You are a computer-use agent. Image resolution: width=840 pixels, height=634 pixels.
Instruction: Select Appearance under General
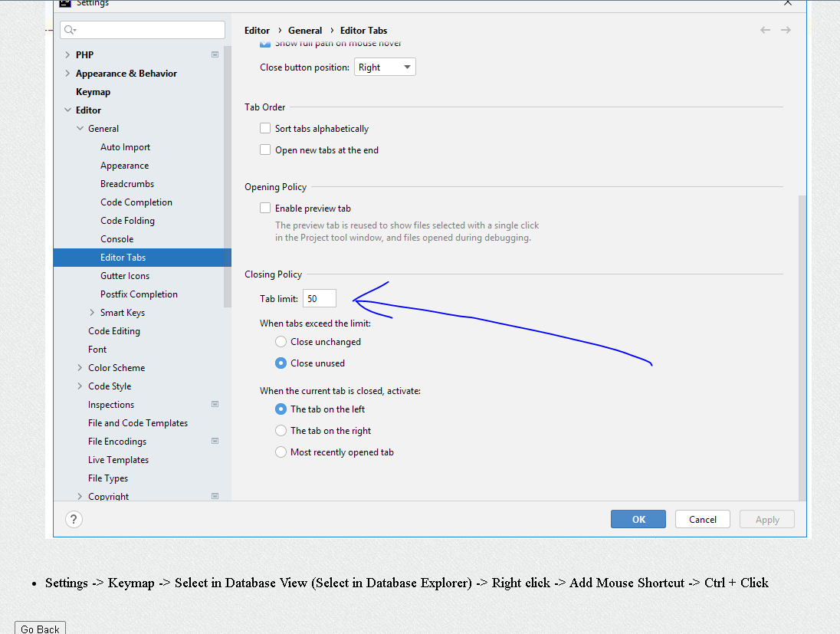[x=125, y=166]
